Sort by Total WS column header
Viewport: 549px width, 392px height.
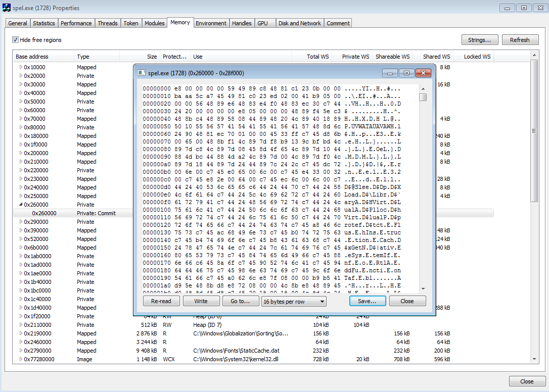[x=311, y=57]
